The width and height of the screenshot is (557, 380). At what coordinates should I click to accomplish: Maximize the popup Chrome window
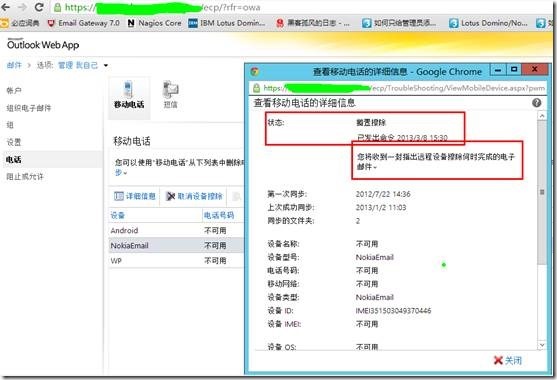pyautogui.click(x=514, y=69)
